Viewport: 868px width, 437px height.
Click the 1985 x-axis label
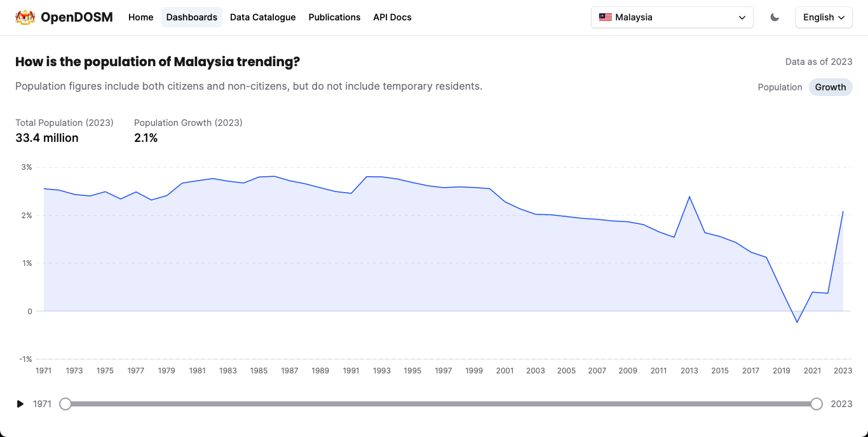pos(259,371)
